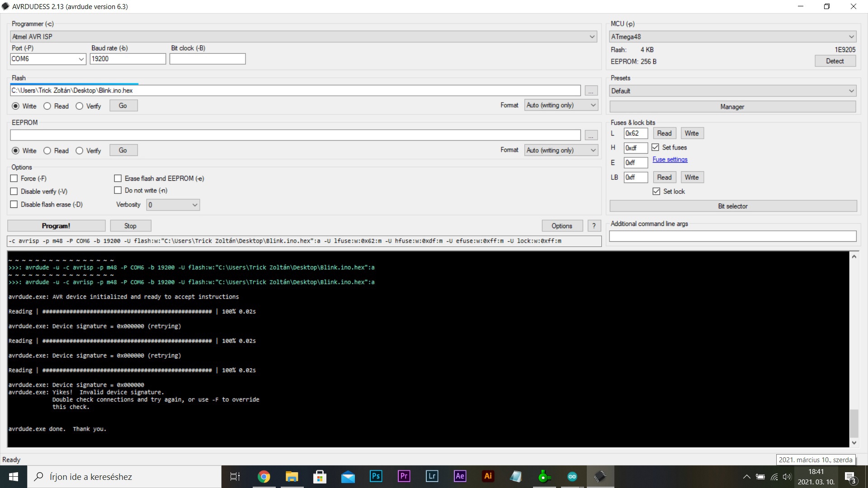
Task: Open Arduino IDE taskbar icon
Action: (x=572, y=476)
